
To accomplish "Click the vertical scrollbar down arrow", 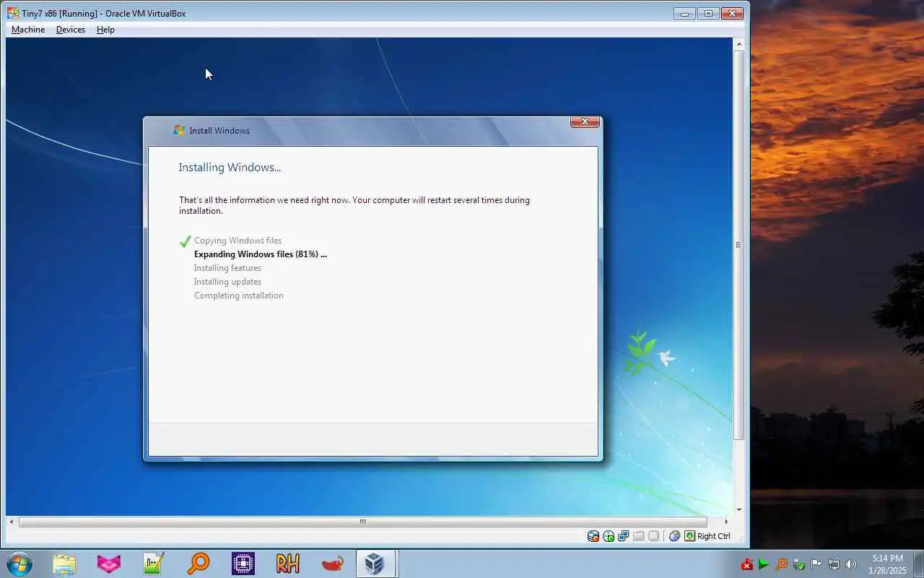I will click(x=738, y=509).
